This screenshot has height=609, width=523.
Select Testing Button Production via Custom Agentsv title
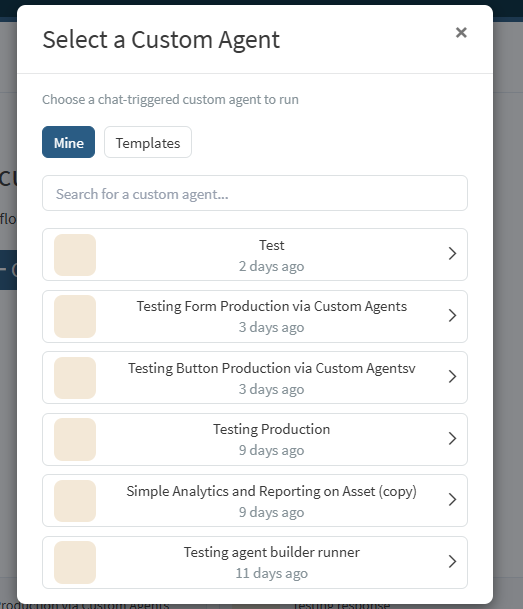(x=271, y=368)
